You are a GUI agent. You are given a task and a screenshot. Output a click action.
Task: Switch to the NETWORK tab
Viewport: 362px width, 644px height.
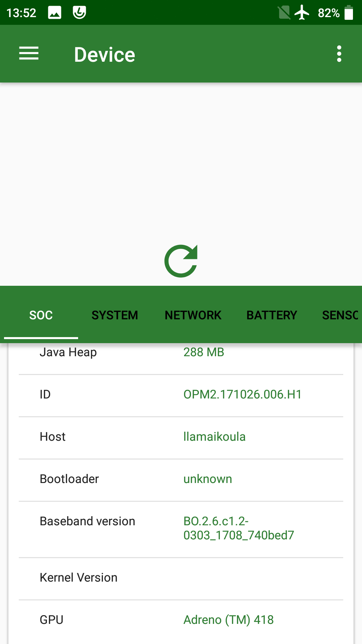coord(193,315)
